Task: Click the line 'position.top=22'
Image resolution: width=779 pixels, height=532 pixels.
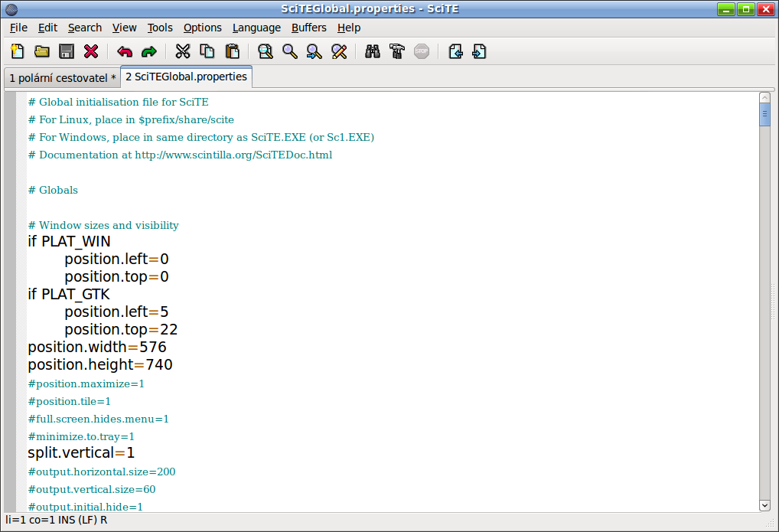Action: coord(121,330)
